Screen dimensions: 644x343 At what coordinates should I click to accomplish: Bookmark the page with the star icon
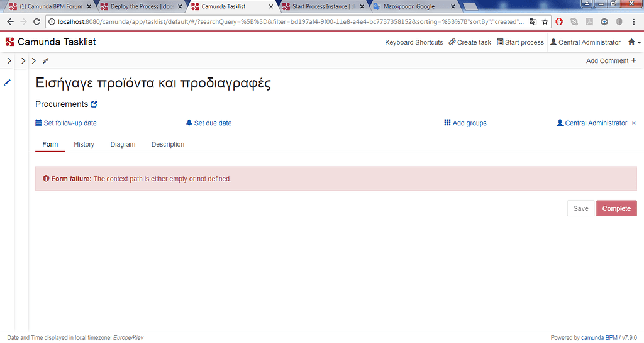[x=545, y=21]
